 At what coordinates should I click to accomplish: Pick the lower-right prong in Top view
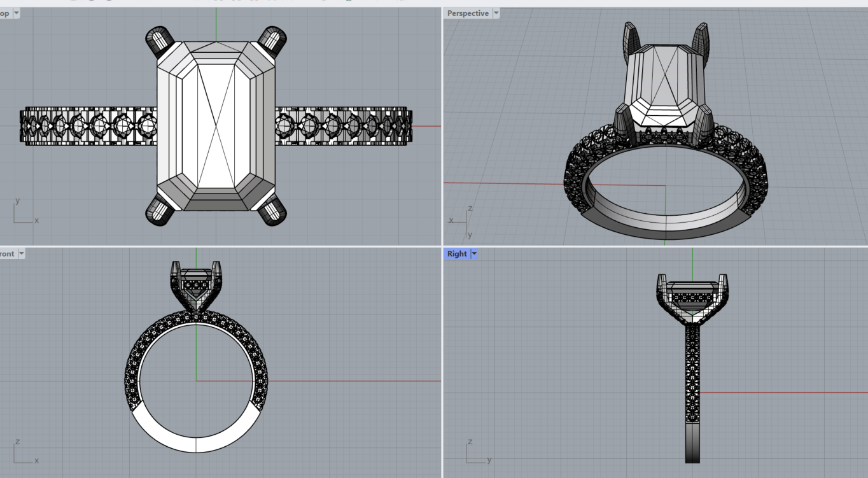coord(272,209)
